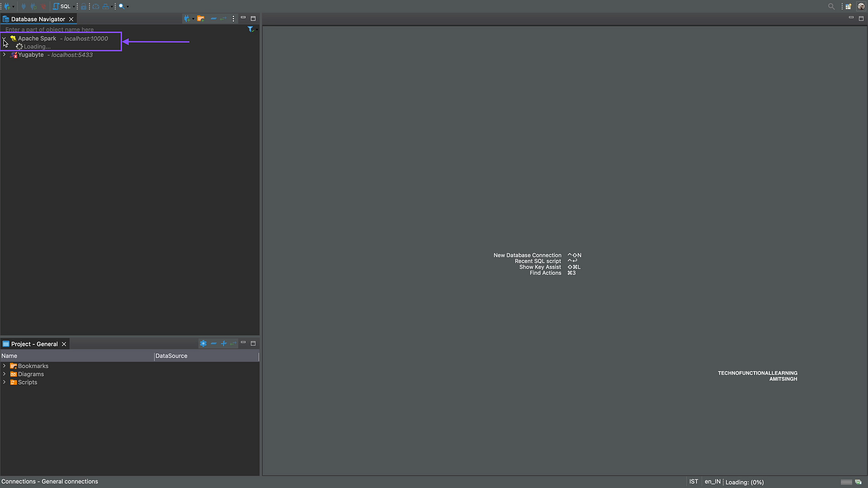Click the new connection plug icon in main toolbar

coord(8,7)
